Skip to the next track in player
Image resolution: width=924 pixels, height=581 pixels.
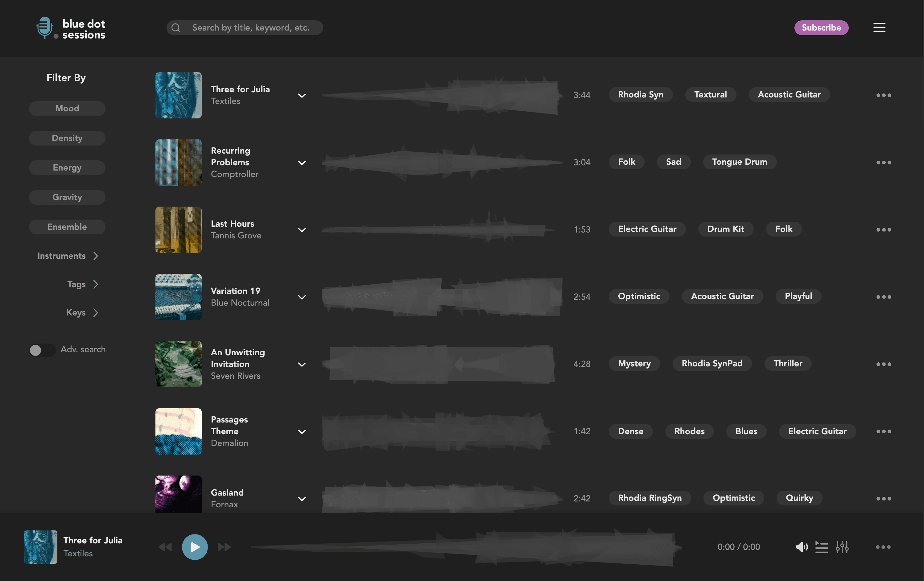pos(224,547)
